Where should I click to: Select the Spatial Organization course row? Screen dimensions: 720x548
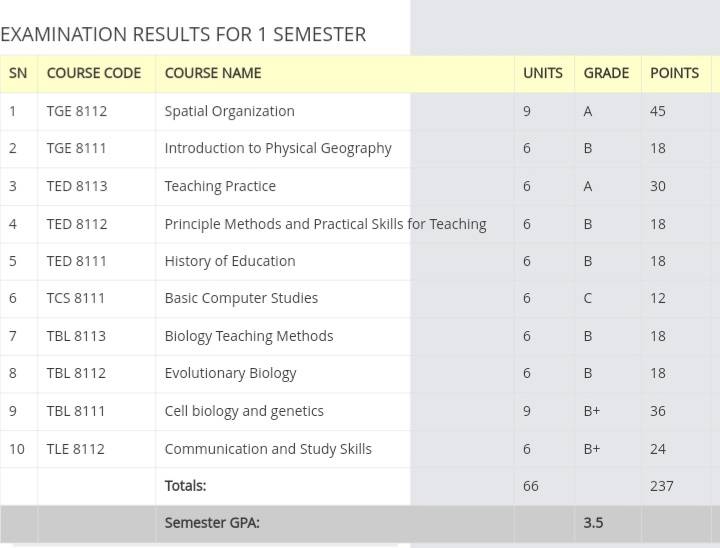pyautogui.click(x=355, y=111)
